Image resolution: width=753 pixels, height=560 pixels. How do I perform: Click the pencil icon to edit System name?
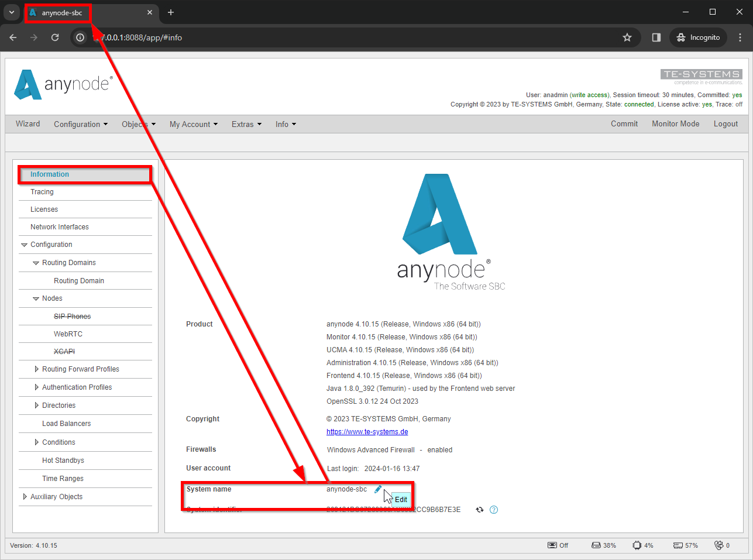tap(378, 489)
